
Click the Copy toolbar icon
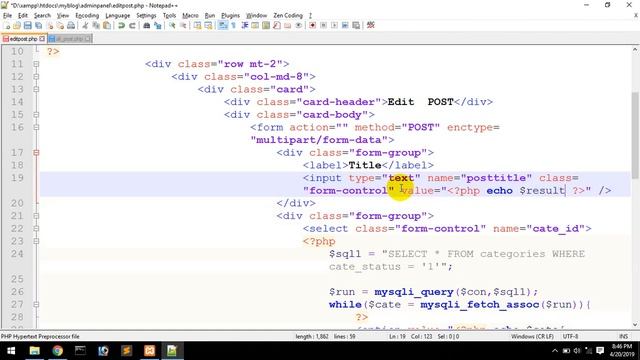(x=96, y=25)
